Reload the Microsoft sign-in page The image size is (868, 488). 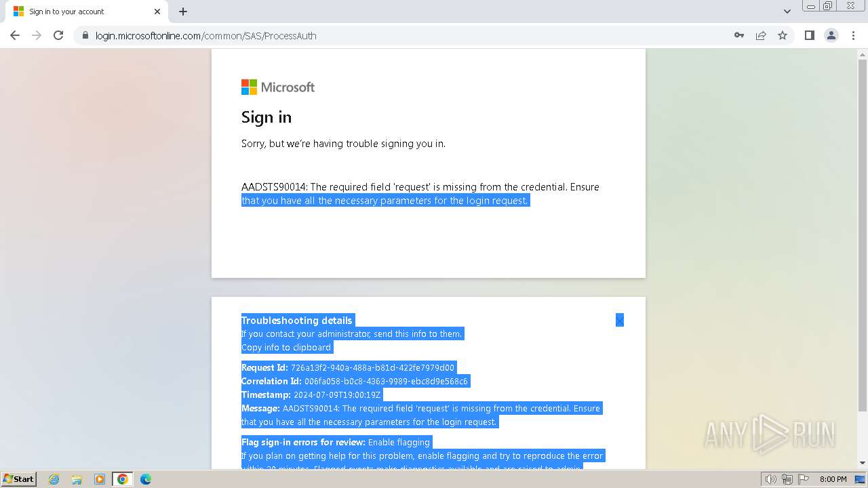58,35
